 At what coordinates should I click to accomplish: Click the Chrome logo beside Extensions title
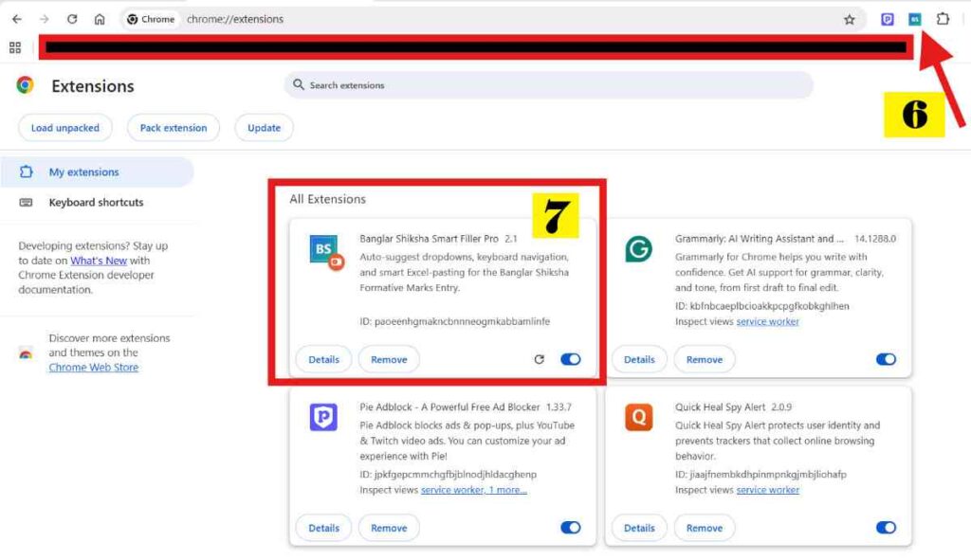click(x=26, y=84)
